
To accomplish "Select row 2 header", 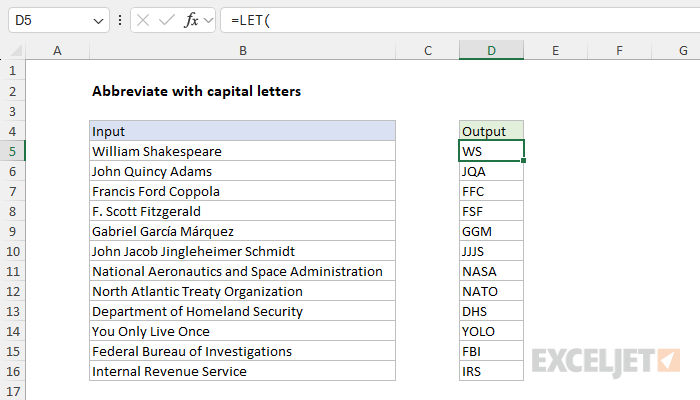I will click(x=12, y=91).
